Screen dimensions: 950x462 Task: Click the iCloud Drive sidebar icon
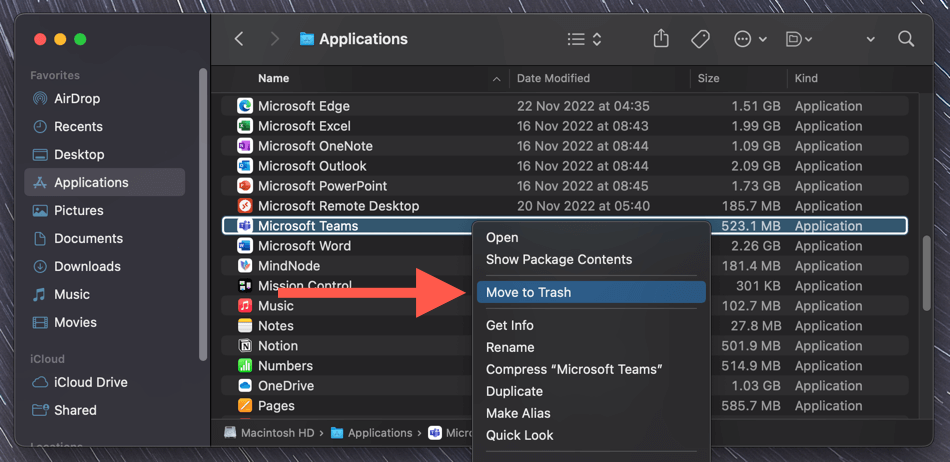point(40,383)
